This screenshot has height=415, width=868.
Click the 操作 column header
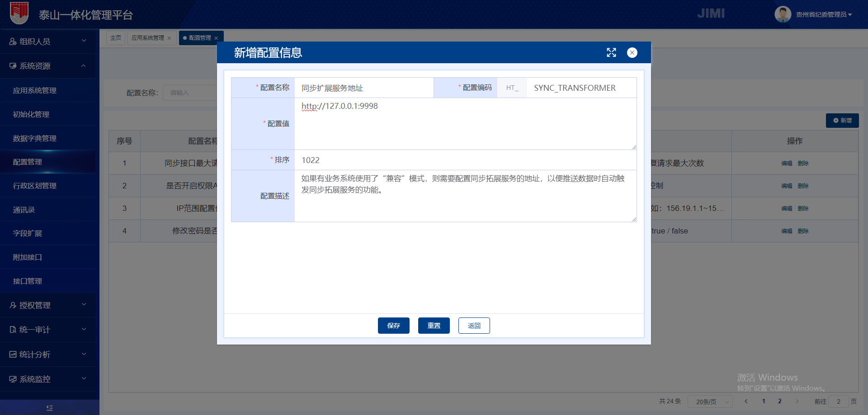tap(795, 141)
